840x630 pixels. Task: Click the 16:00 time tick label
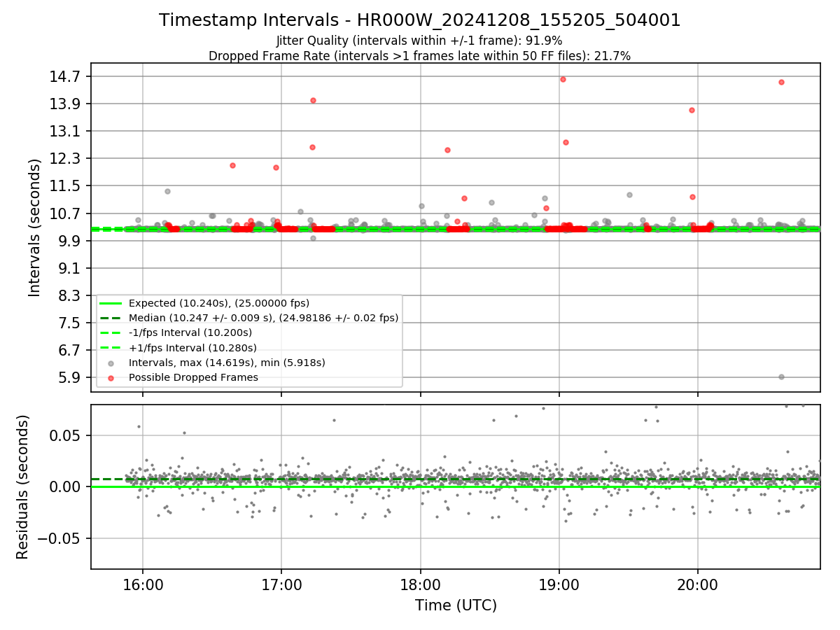click(143, 585)
